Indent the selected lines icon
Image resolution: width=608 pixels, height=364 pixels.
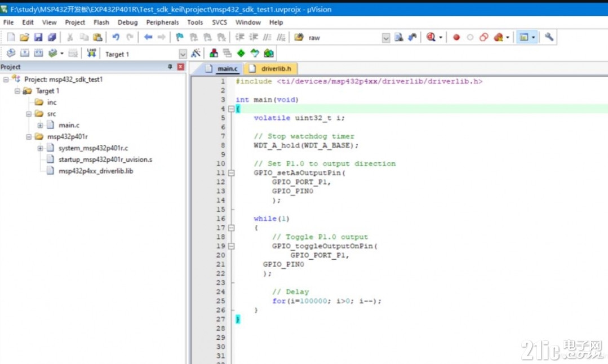coord(239,37)
